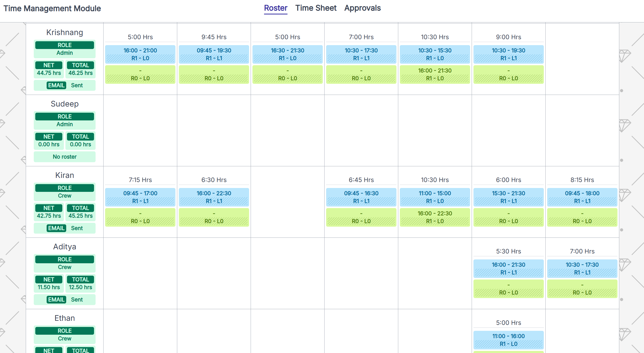The image size is (644, 353).
Task: Click the Time Management Module title
Action: click(x=52, y=9)
